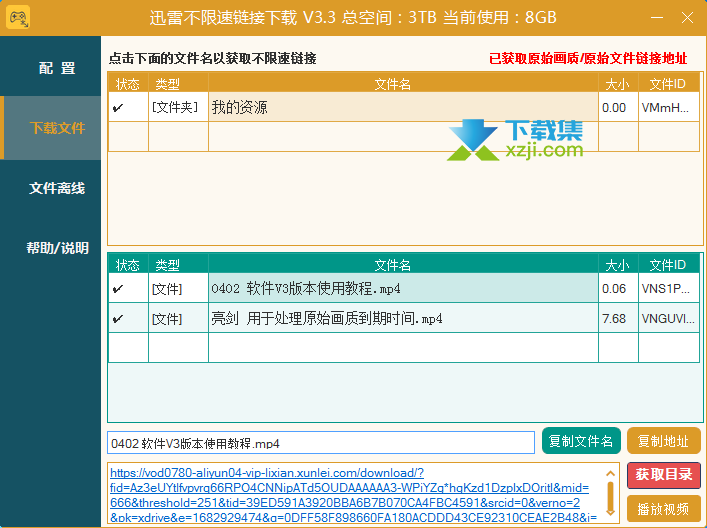Toggle checkmark for 亮剑 mp4 file row

tap(118, 319)
